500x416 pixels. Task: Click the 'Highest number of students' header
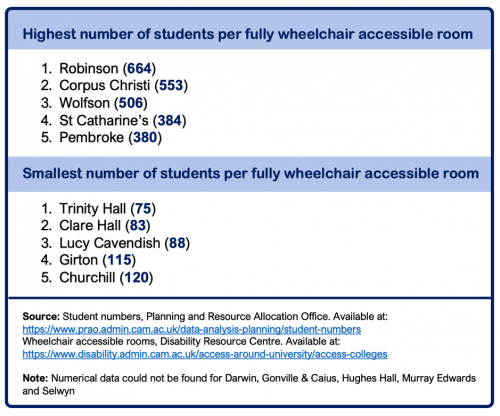(248, 34)
